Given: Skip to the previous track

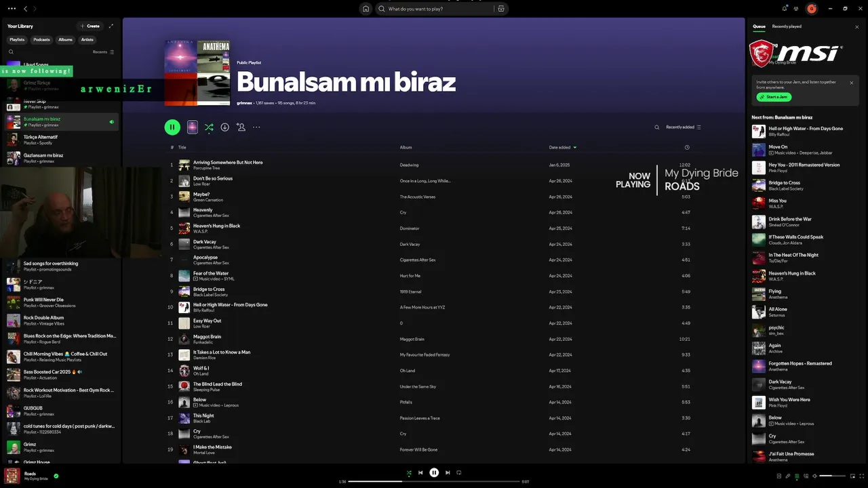Looking at the screenshot, I should pos(420,472).
